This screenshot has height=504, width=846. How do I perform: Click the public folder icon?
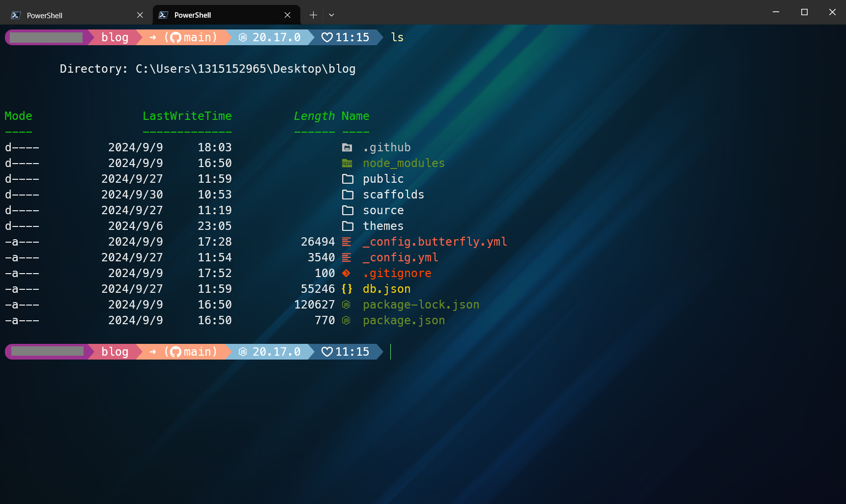348,179
